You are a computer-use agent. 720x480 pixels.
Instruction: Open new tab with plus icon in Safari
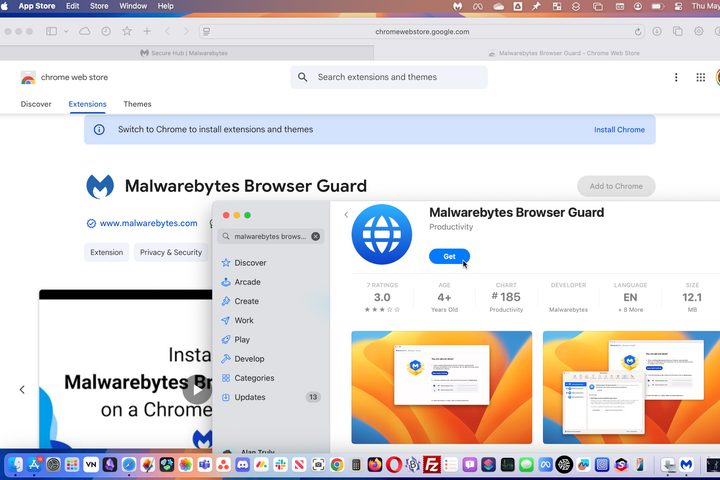pyautogui.click(x=147, y=31)
